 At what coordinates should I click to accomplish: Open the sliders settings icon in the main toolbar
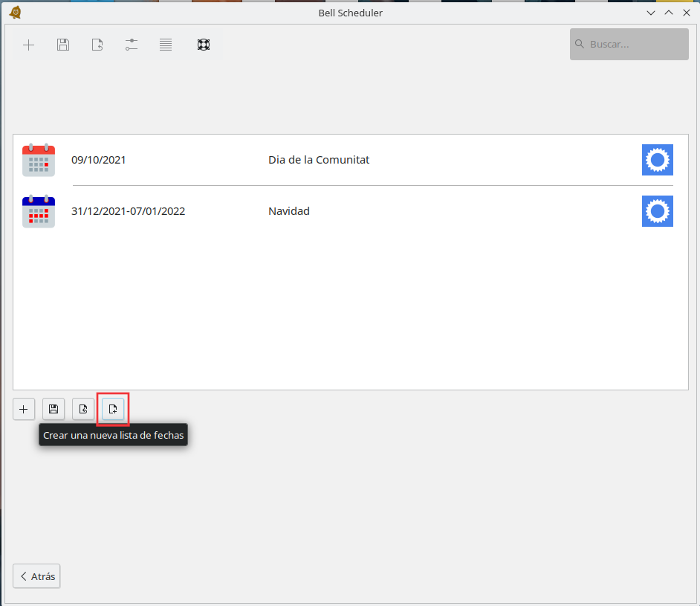point(132,45)
